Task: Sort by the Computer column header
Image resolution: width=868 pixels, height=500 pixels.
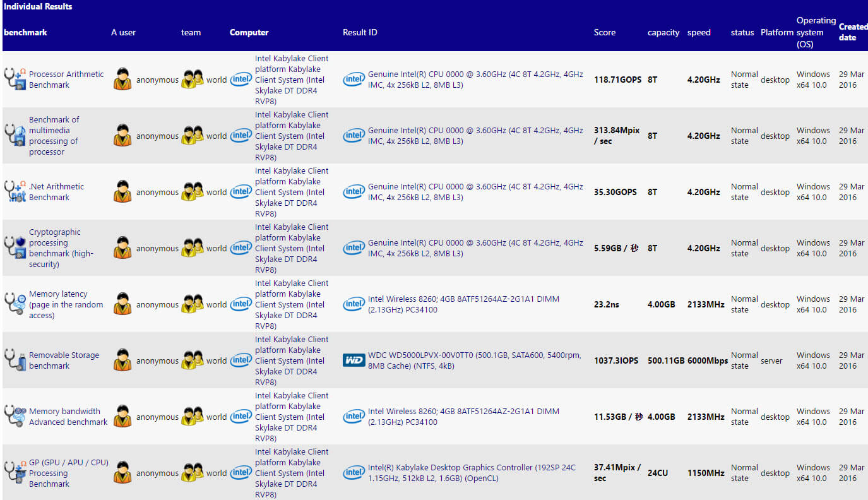Action: tap(249, 32)
